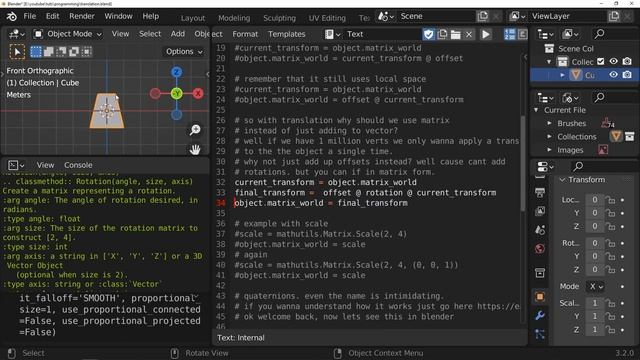Viewport: 640px width, 360px height.
Task: Open the Output properties printer icon
Action: pos(540,192)
